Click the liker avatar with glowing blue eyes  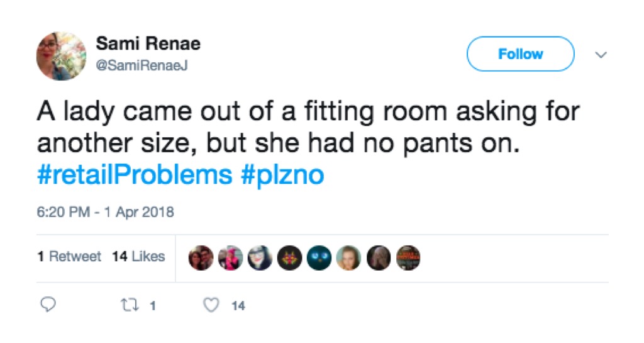(319, 257)
